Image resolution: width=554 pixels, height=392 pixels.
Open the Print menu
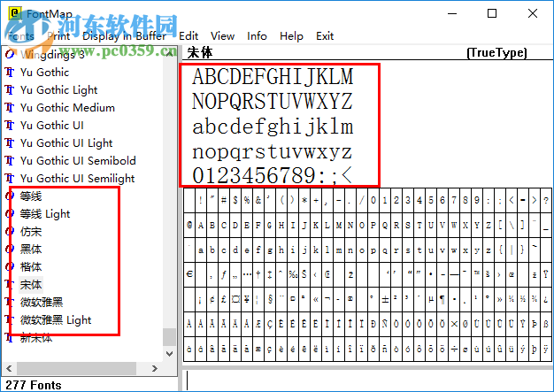pyautogui.click(x=58, y=36)
